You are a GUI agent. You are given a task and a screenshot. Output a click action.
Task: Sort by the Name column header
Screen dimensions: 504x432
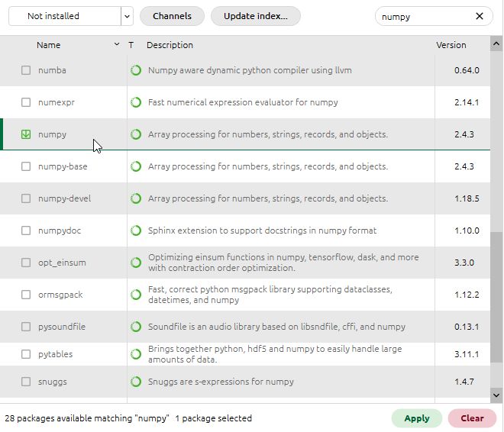click(x=49, y=45)
